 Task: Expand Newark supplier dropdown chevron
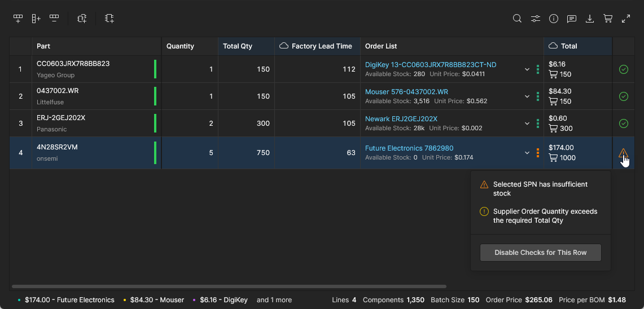tap(527, 123)
